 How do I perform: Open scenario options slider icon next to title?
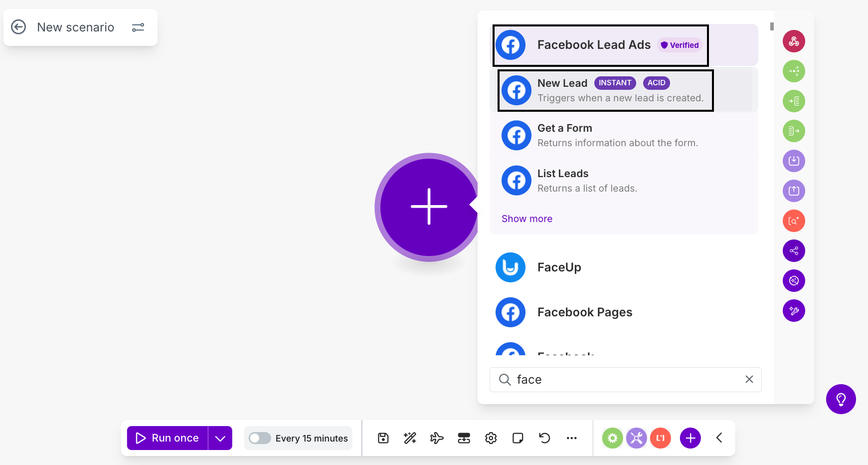[138, 27]
